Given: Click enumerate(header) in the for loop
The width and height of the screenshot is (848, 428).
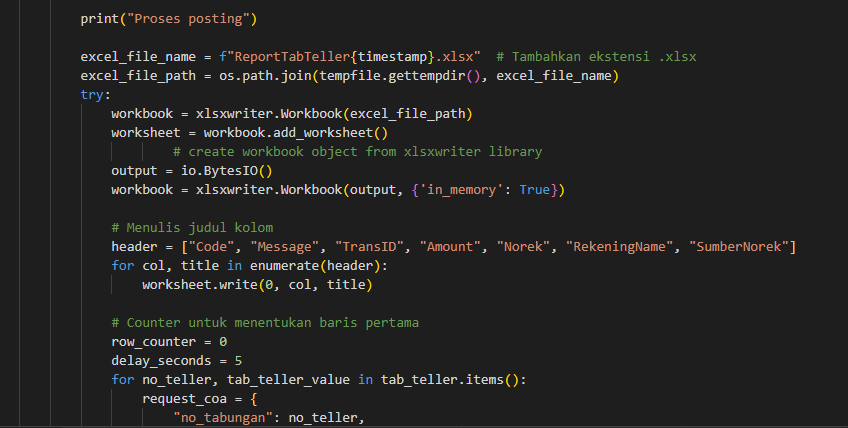Looking at the screenshot, I should [x=315, y=266].
